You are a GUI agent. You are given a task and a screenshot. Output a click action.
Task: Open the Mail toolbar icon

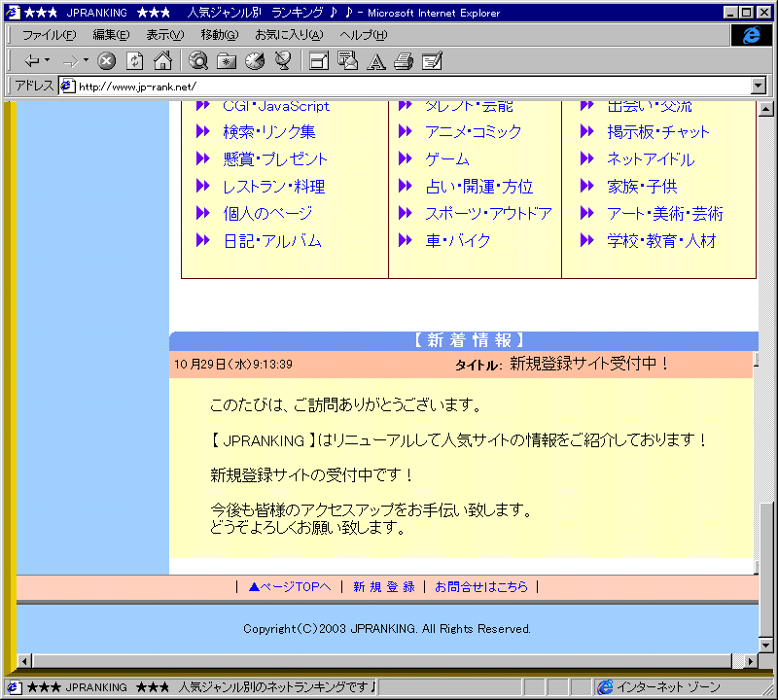pos(347,61)
